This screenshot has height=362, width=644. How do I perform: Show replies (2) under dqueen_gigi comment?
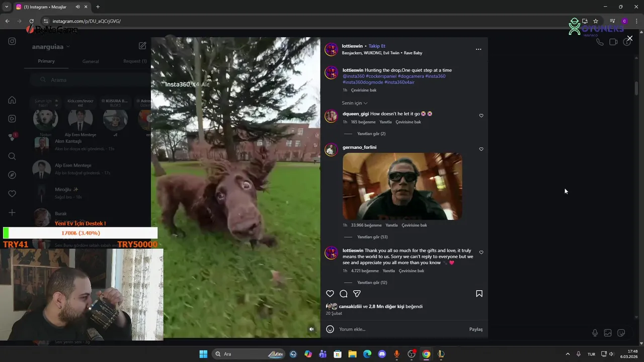pos(371,134)
